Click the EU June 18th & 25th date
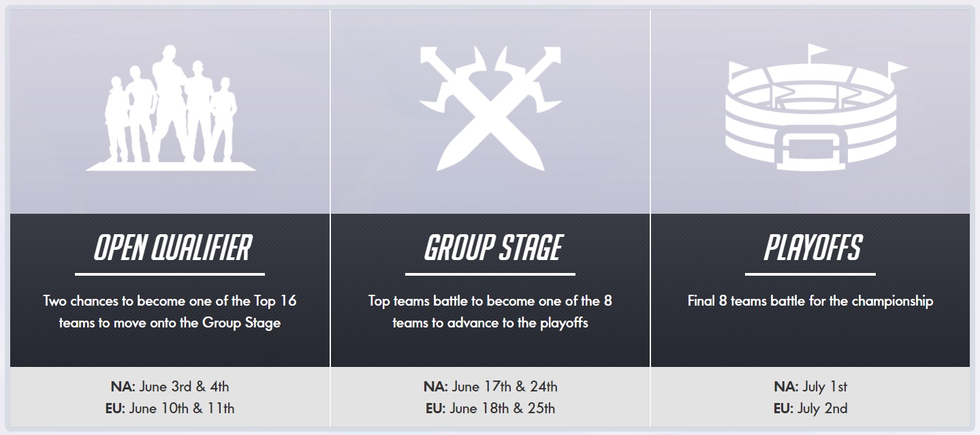The width and height of the screenshot is (980, 435). coord(490,408)
